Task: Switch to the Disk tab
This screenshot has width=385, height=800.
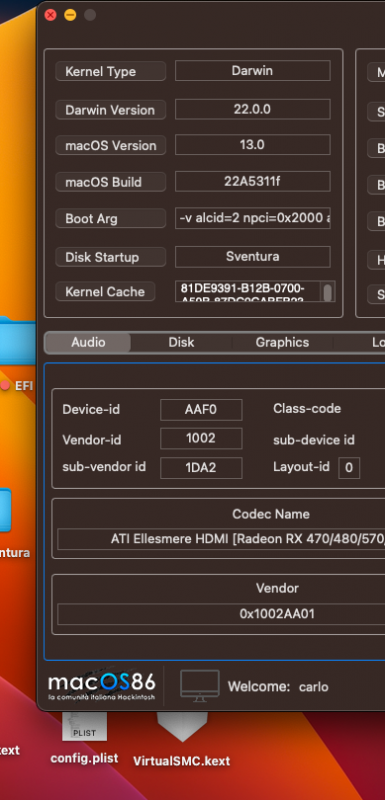Action: point(181,342)
